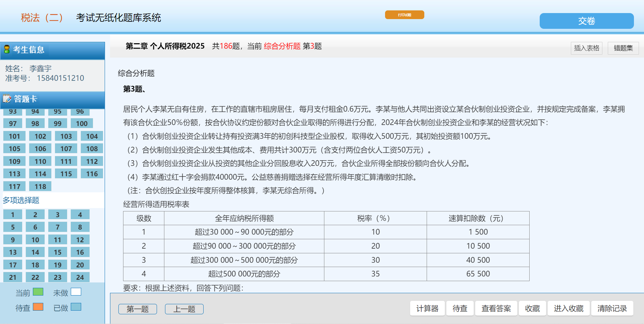This screenshot has height=324, width=644.
Task: Go to first question with 第一题
Action: pos(138,309)
